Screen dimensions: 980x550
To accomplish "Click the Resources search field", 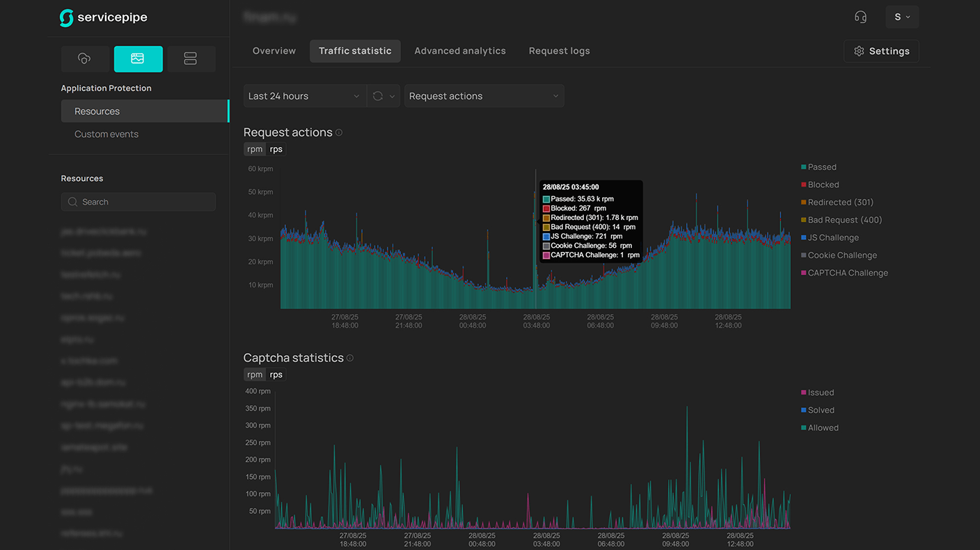I will tap(139, 202).
